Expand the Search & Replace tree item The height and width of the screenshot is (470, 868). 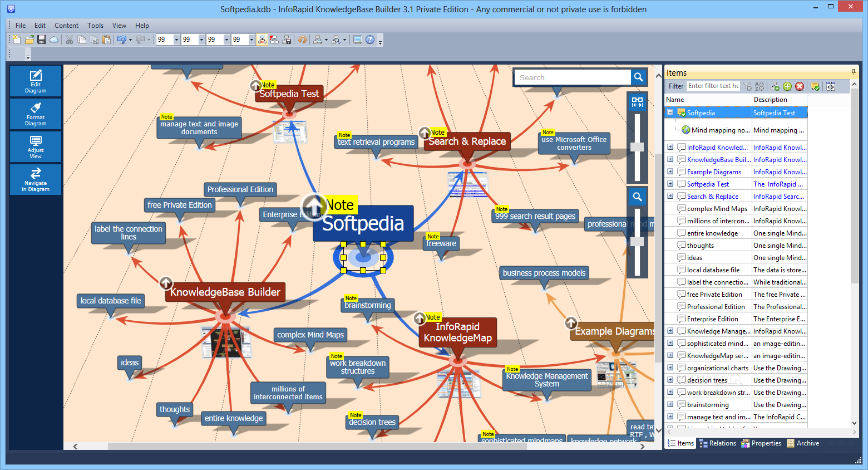(x=670, y=196)
